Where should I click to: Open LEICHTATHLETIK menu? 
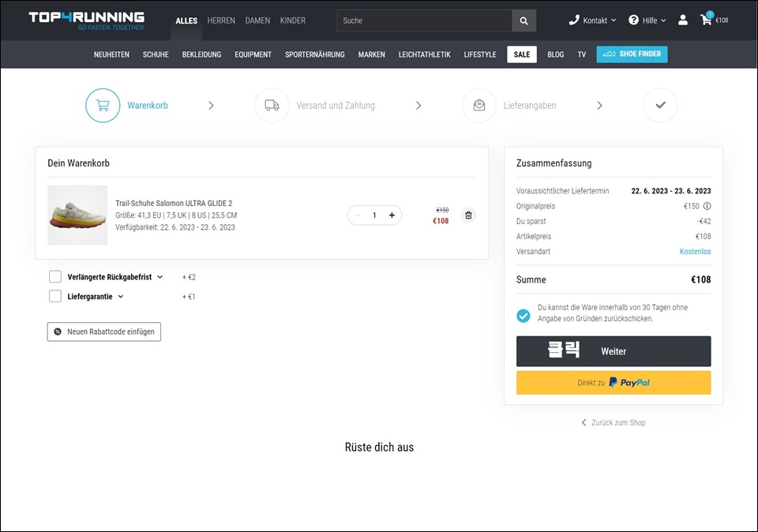coord(425,54)
